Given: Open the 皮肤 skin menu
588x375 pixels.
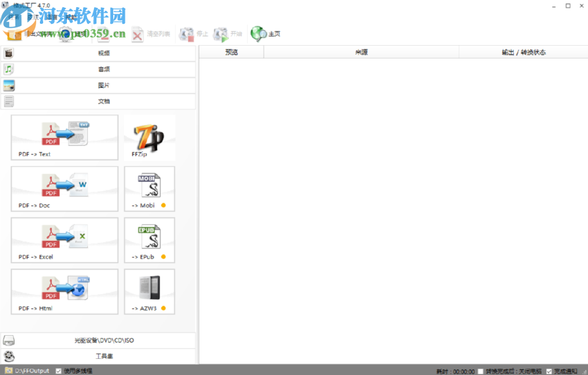Looking at the screenshot, I should click(33, 17).
